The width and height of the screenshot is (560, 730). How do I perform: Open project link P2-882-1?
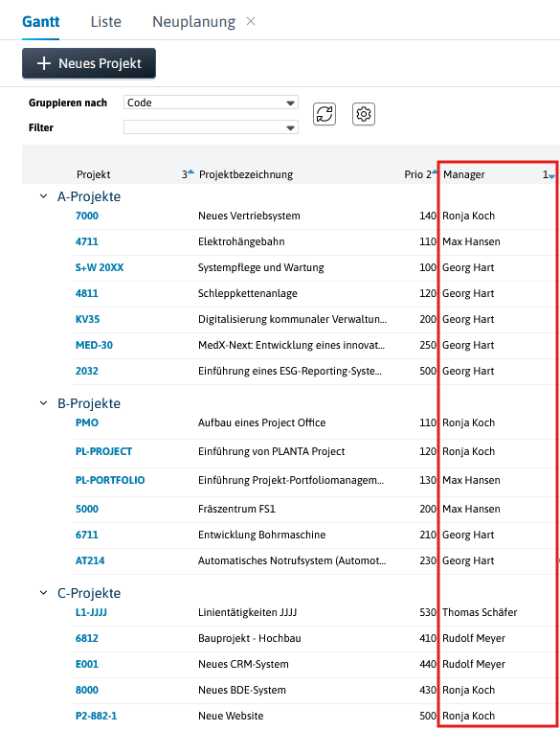coord(97,716)
